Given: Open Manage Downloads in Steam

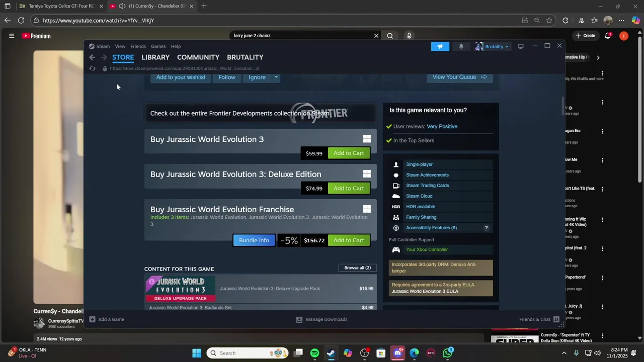Looking at the screenshot, I should click(x=321, y=319).
